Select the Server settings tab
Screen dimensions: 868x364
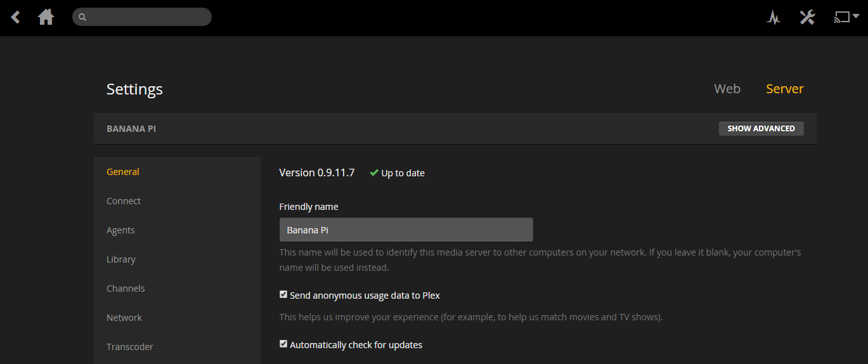784,89
